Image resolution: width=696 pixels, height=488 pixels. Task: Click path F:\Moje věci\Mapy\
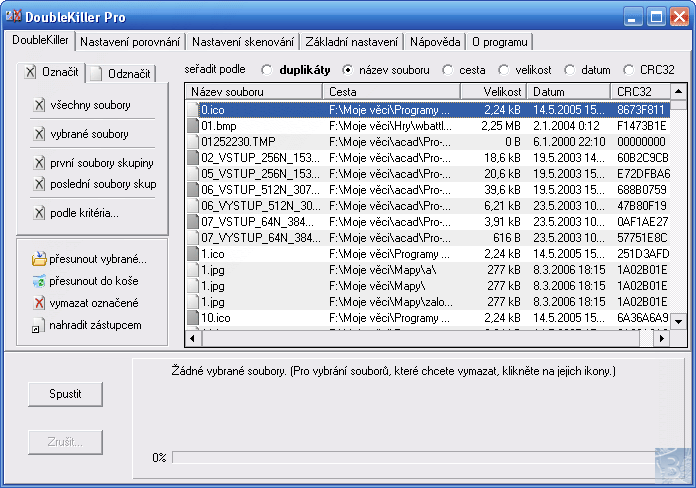coord(377,286)
